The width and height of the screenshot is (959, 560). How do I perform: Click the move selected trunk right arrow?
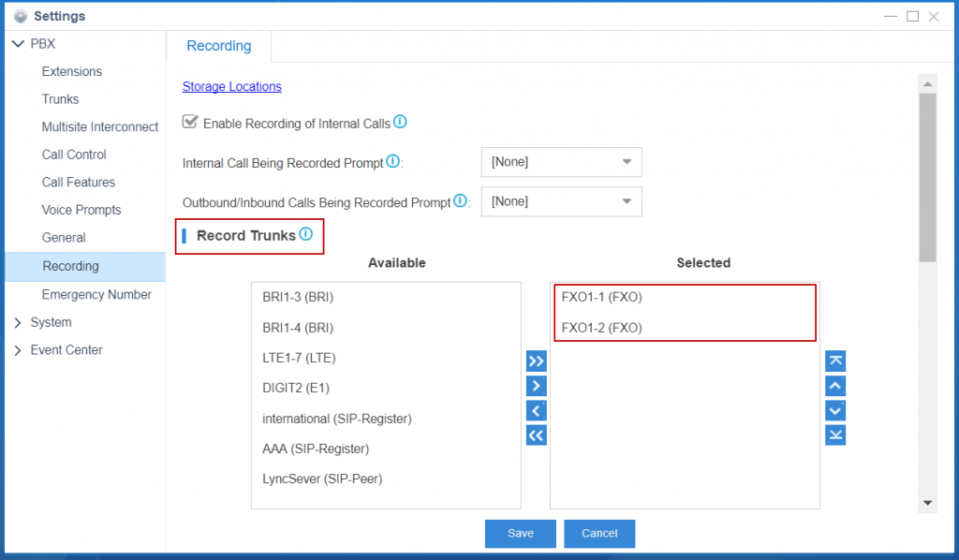[x=536, y=386]
